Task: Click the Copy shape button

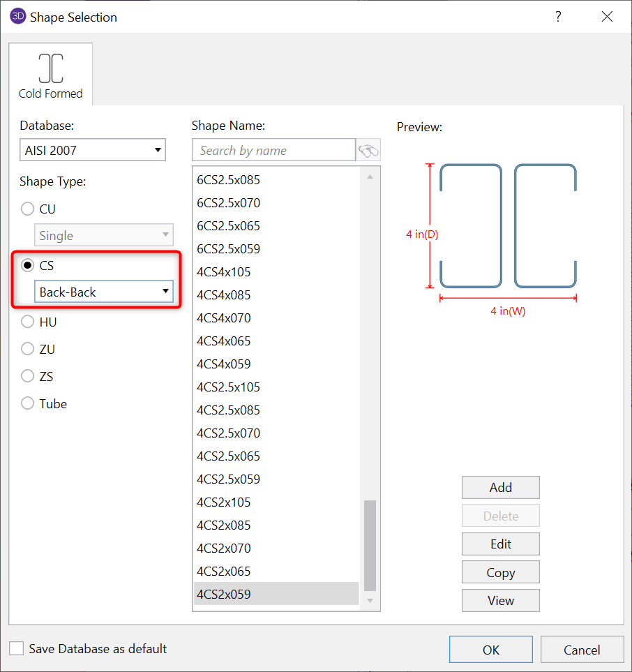Action: point(500,572)
